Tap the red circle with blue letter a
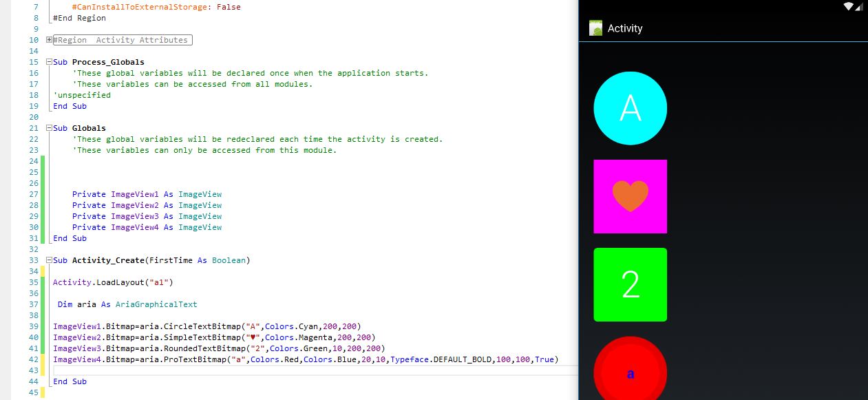Screen dimensions: 868x400 [x=630, y=372]
